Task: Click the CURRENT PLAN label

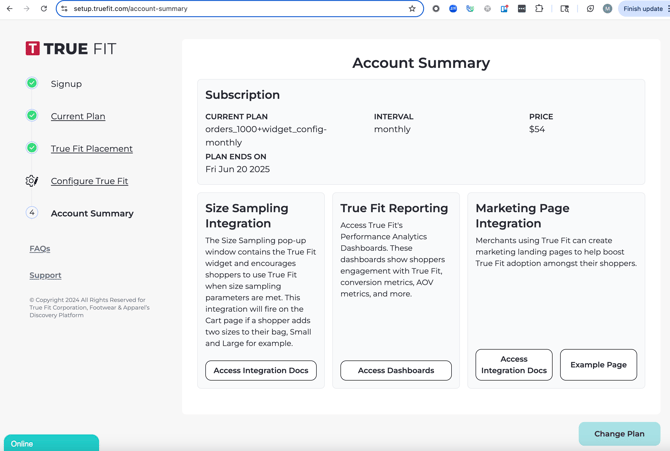Action: pos(236,117)
